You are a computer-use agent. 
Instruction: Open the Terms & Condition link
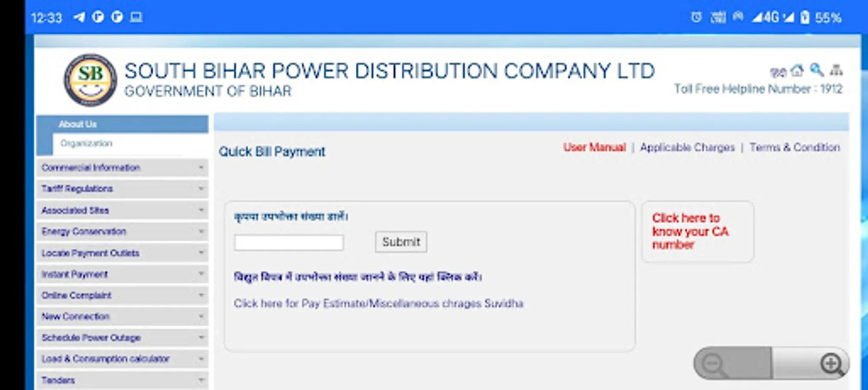(x=795, y=147)
